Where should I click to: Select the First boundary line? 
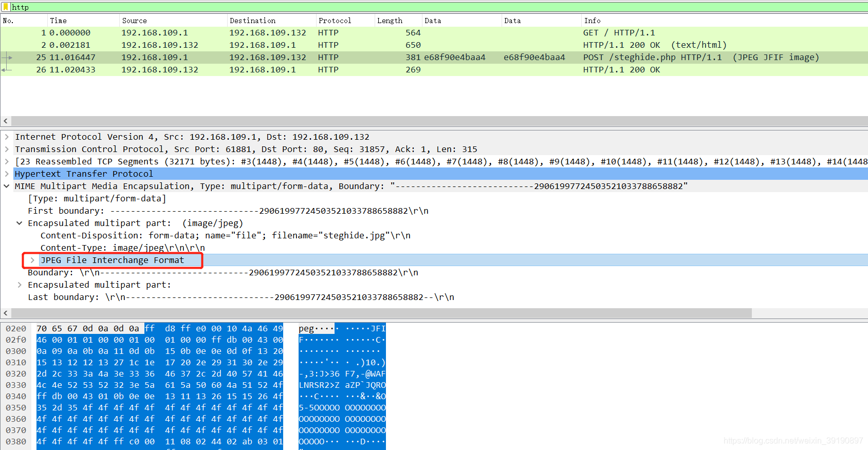pos(228,211)
